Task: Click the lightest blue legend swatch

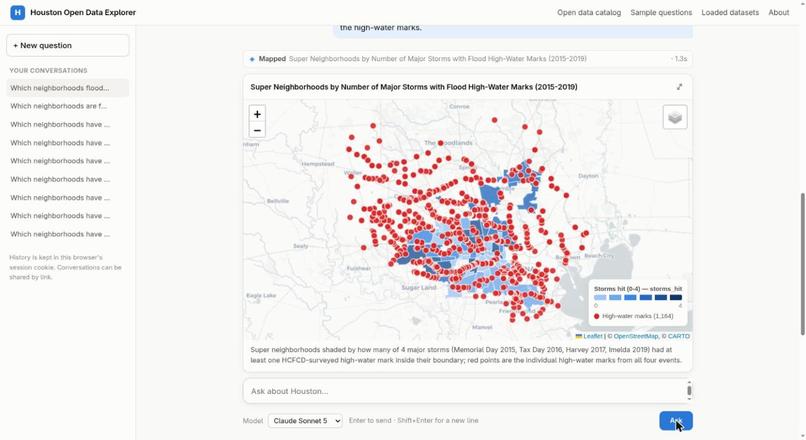Action: point(599,298)
